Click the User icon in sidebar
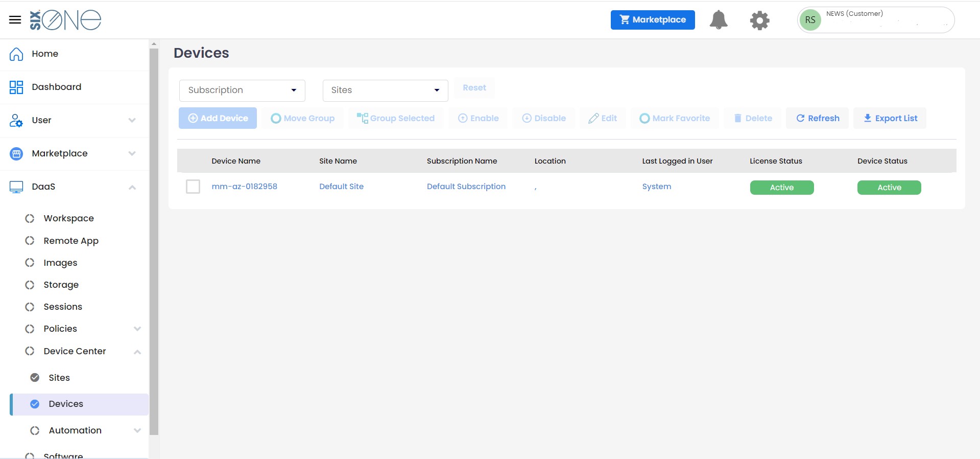The height and width of the screenshot is (459, 980). pyautogui.click(x=16, y=120)
